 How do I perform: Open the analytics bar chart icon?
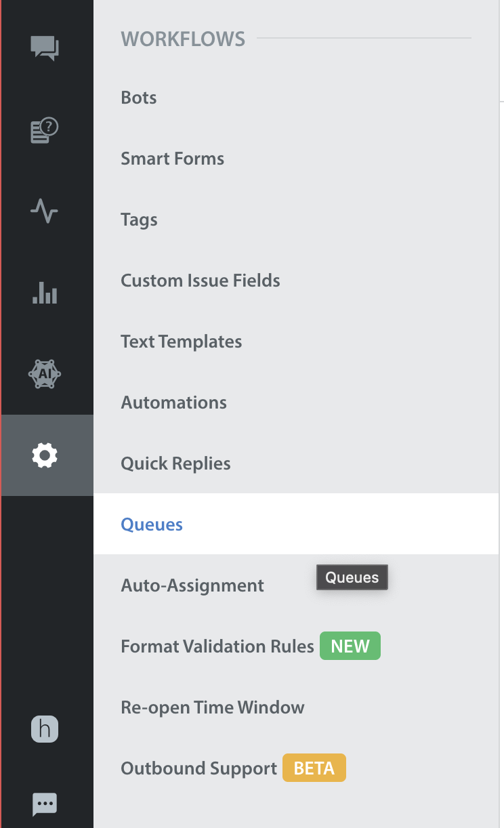(45, 292)
